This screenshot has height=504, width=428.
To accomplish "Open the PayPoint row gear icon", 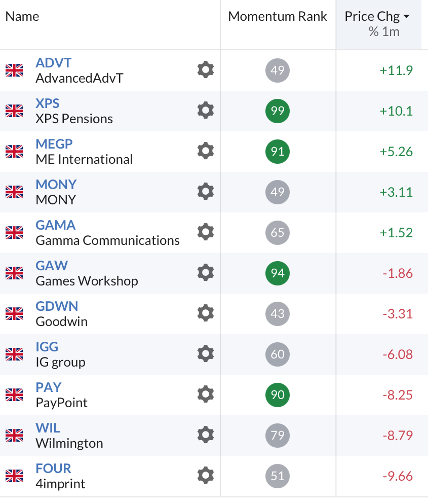I will pyautogui.click(x=205, y=394).
